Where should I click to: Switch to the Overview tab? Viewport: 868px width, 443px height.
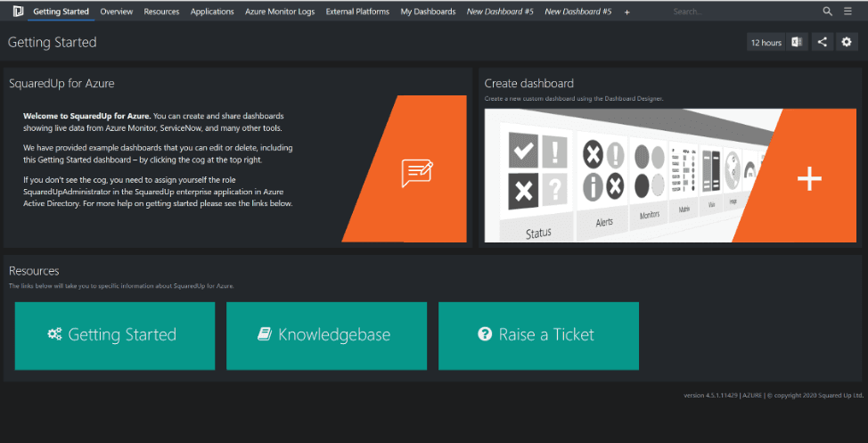[x=116, y=12]
